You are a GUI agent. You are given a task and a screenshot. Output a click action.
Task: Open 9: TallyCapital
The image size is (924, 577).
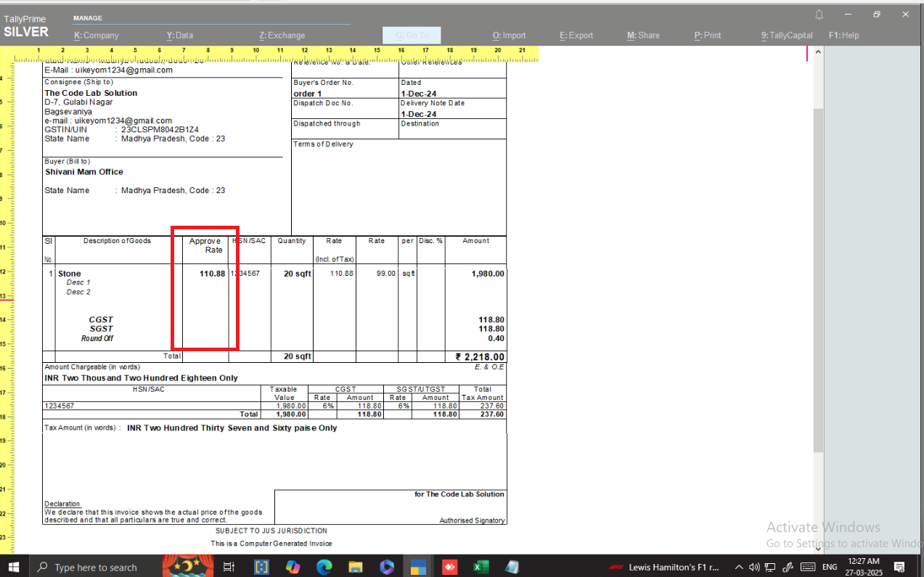tap(787, 35)
